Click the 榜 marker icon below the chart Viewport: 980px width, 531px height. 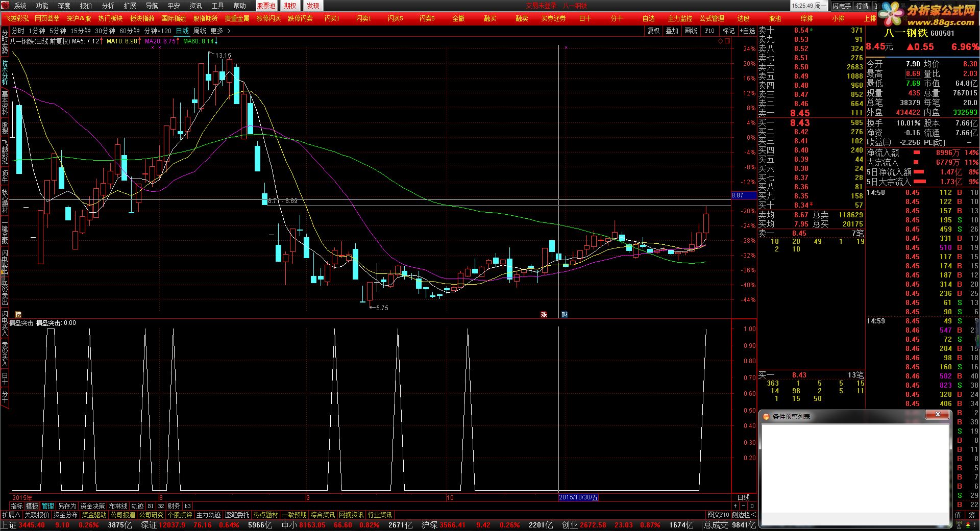point(18,314)
